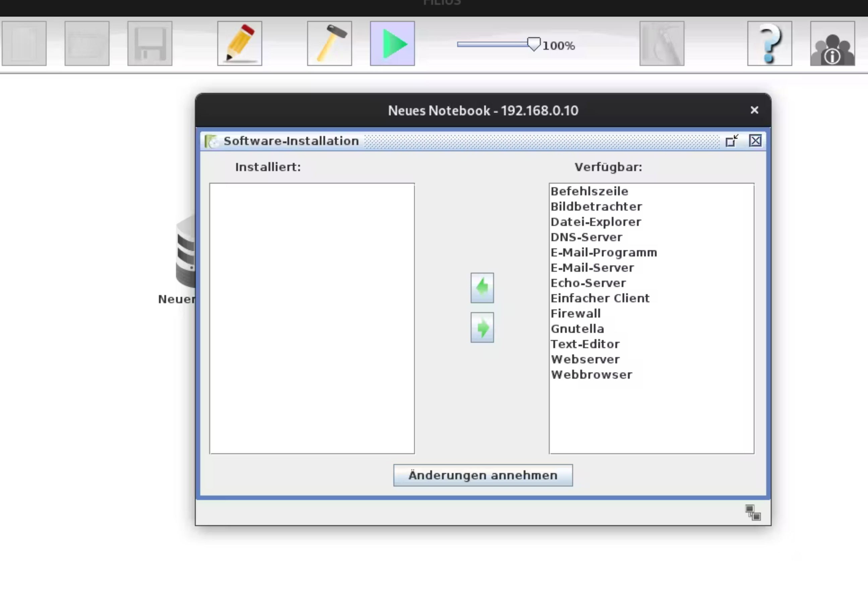Click the greyed-out save floppy disk icon
The height and width of the screenshot is (593, 868).
[x=150, y=43]
